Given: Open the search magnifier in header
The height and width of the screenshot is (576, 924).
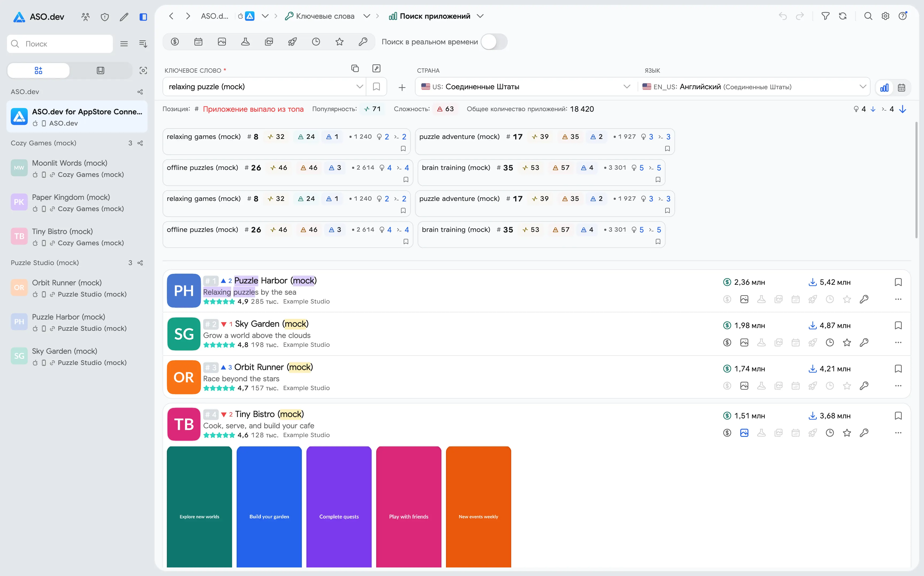Looking at the screenshot, I should pyautogui.click(x=868, y=16).
